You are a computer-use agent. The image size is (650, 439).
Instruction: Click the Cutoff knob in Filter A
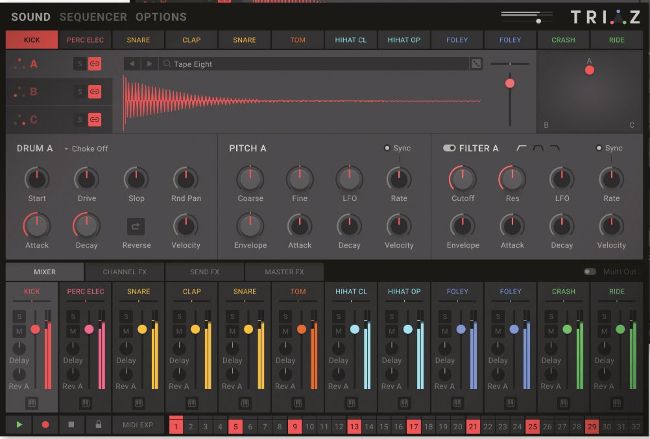pyautogui.click(x=463, y=179)
